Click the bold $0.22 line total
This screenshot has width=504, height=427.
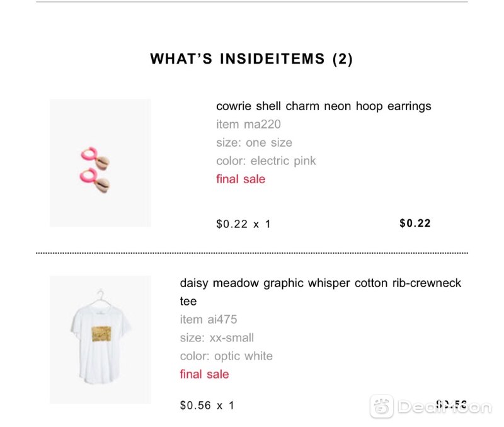pos(415,223)
